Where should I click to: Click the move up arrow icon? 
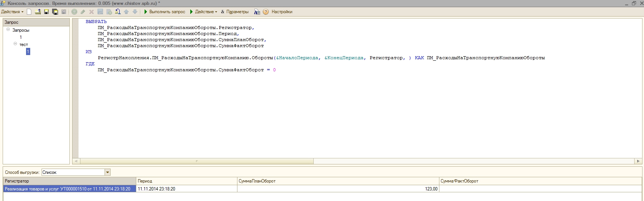[x=126, y=12]
